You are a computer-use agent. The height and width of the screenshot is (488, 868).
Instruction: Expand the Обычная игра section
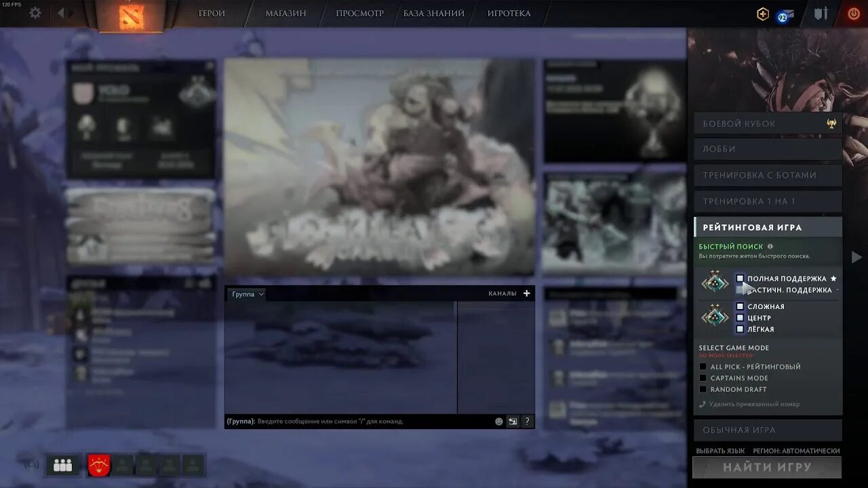768,430
